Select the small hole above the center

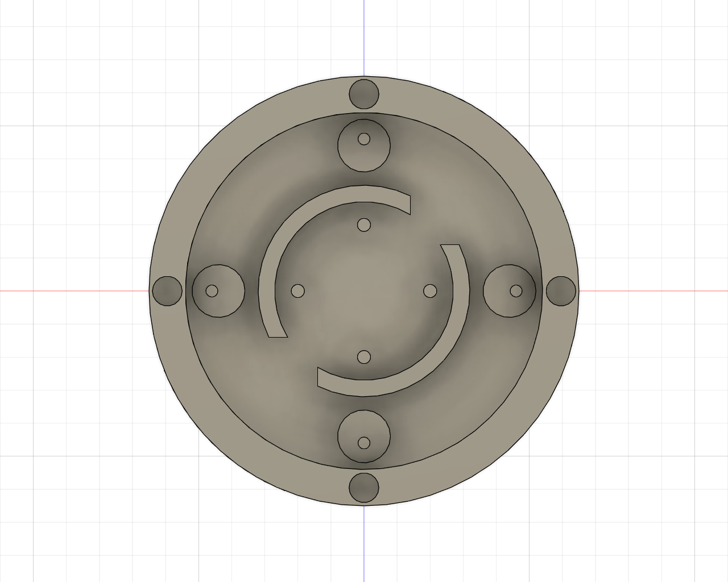(x=363, y=225)
